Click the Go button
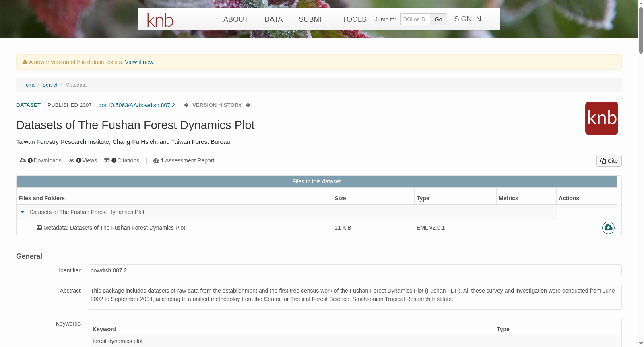Viewport: 644px width, 347px height. 438,19
